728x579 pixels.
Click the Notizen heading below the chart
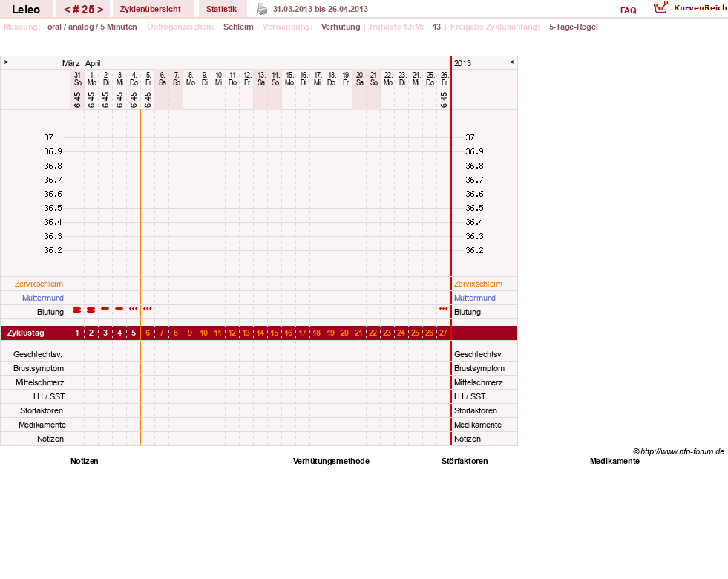(85, 461)
